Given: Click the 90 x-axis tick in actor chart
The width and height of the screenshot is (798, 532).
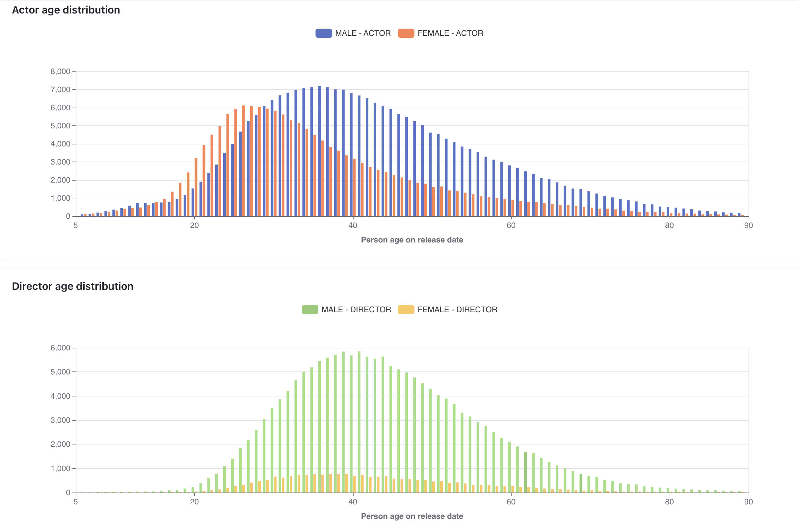Looking at the screenshot, I should (x=748, y=226).
